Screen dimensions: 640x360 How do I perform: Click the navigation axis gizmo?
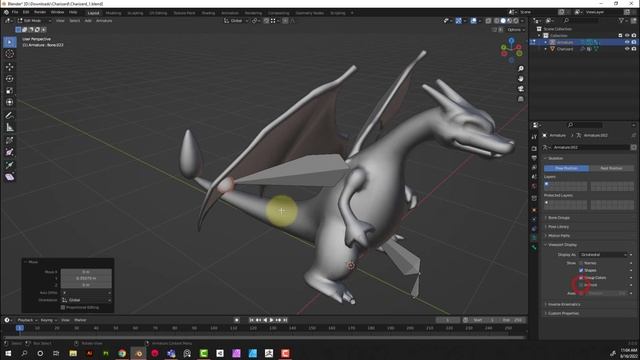511,50
